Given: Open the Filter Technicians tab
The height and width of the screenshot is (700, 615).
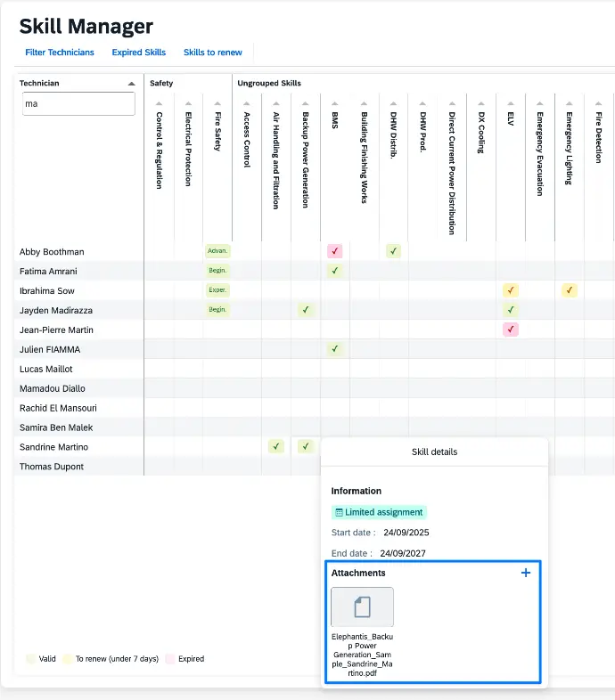Looking at the screenshot, I should coord(60,53).
